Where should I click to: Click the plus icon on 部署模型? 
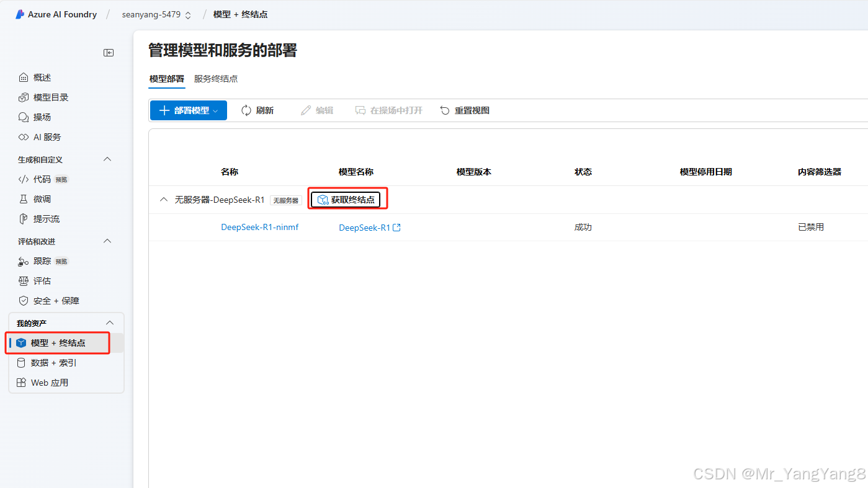pyautogui.click(x=164, y=110)
